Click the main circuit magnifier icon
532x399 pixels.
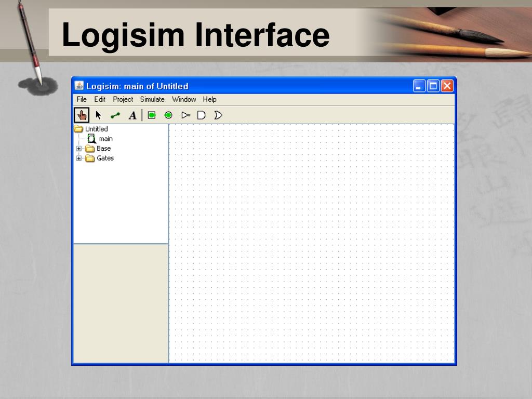point(91,138)
